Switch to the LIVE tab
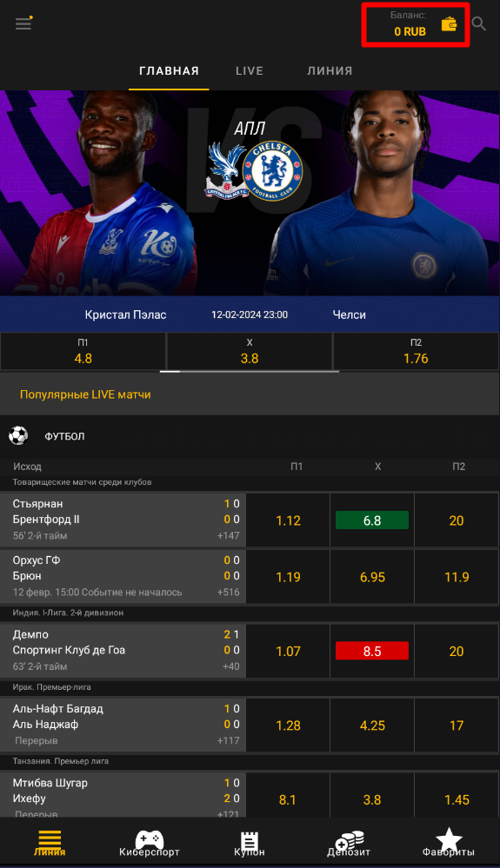The height and width of the screenshot is (868, 500). [x=250, y=71]
